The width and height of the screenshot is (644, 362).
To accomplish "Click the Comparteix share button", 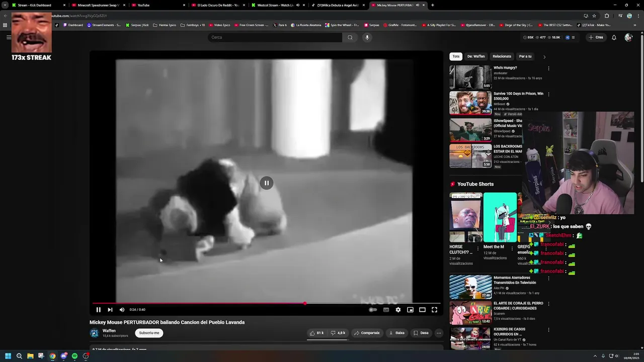I will [367, 333].
